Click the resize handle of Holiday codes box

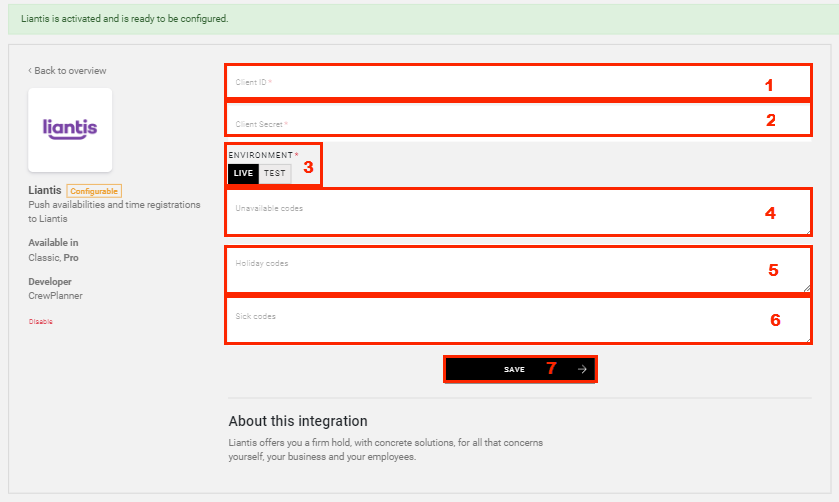[808, 289]
